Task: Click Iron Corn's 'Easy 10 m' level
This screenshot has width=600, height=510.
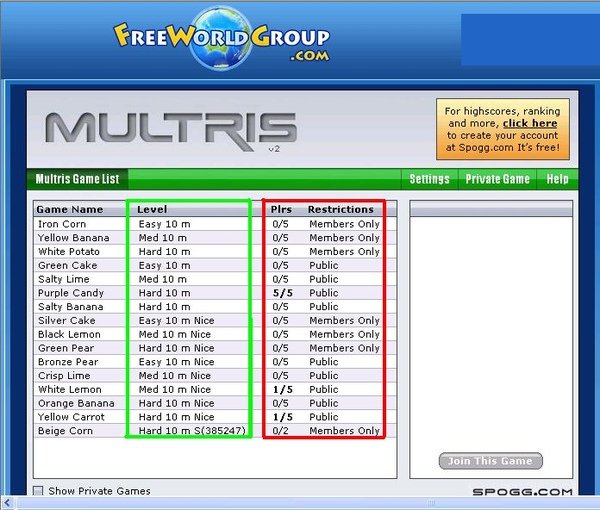Action: pos(164,224)
